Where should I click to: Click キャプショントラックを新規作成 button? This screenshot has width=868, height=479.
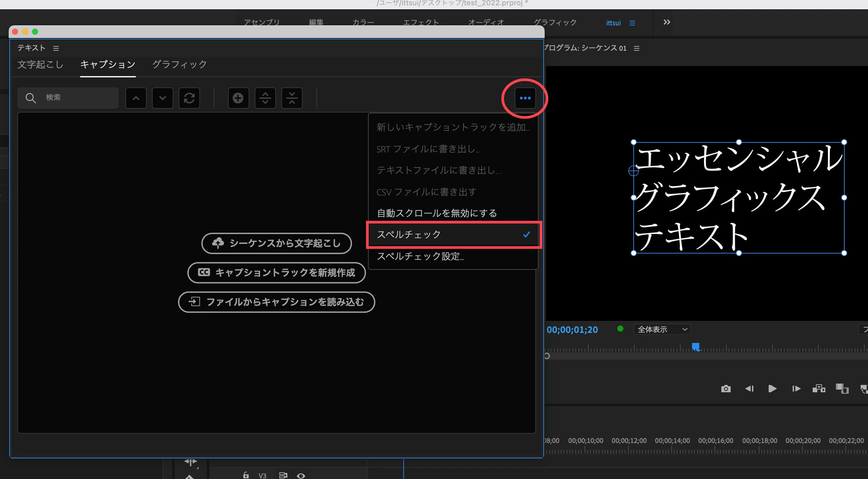(x=277, y=273)
